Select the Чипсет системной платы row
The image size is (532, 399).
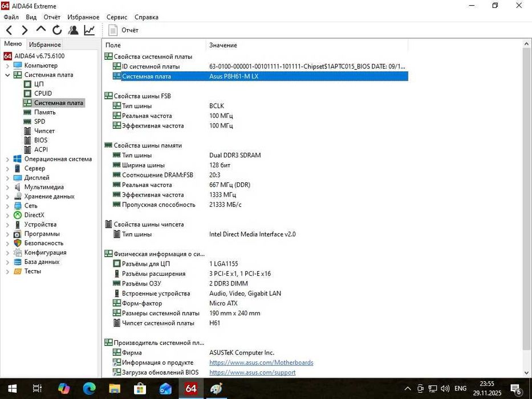[256, 323]
